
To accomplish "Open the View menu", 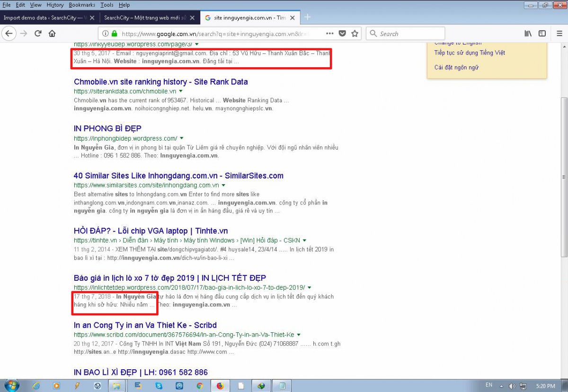I will click(35, 5).
